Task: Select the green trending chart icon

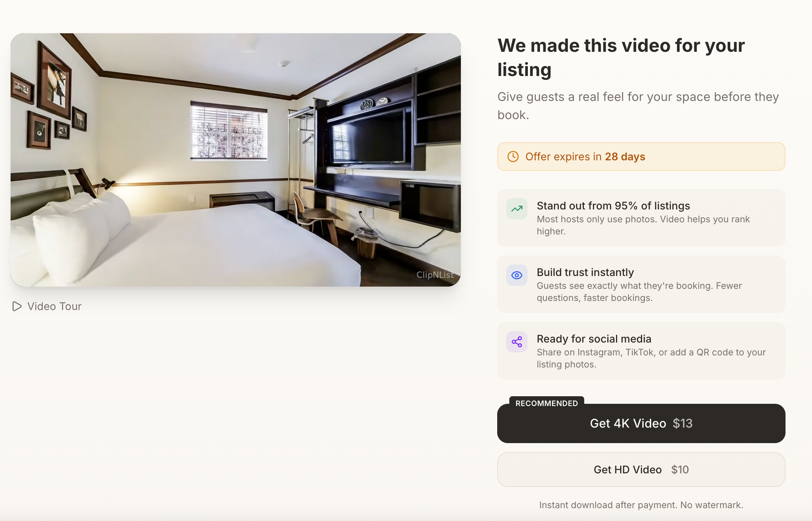Action: coord(516,208)
